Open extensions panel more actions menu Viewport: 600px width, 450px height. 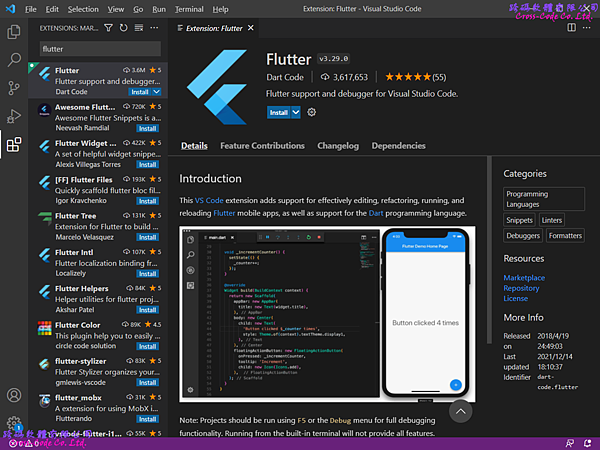click(154, 28)
